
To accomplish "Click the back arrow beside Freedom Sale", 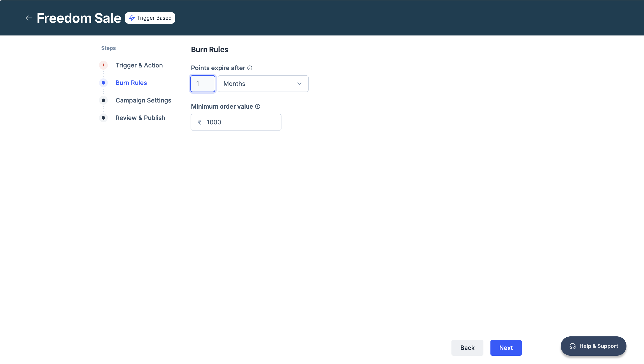I will pyautogui.click(x=29, y=18).
